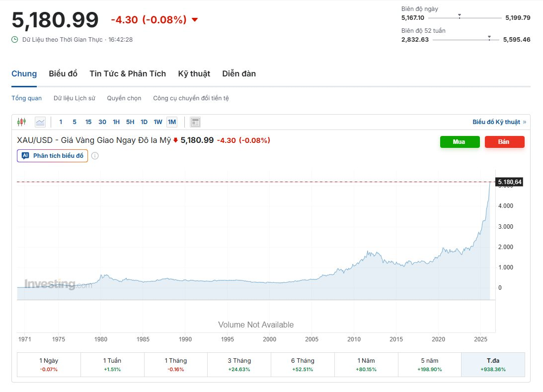543x392 pixels.
Task: Select the 1D chart interval
Action: (144, 122)
